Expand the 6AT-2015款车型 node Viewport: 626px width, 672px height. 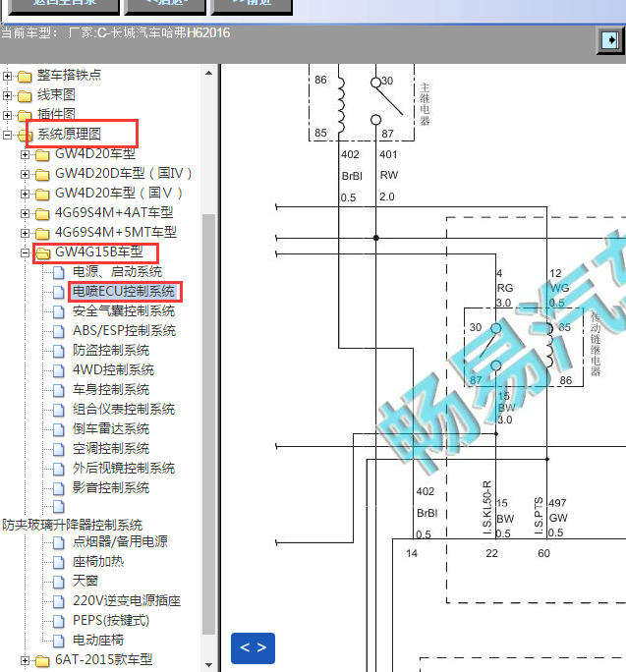coord(25,660)
